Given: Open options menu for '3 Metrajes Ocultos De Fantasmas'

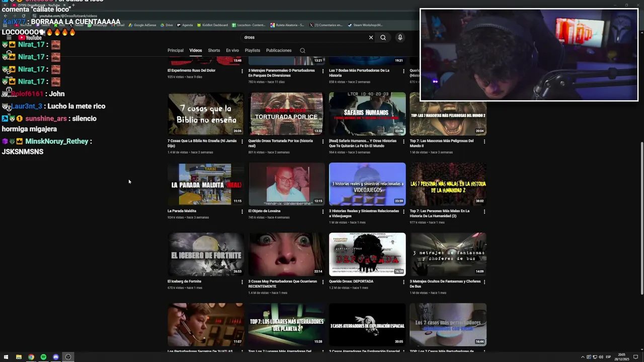Looking at the screenshot, I should pos(485,282).
